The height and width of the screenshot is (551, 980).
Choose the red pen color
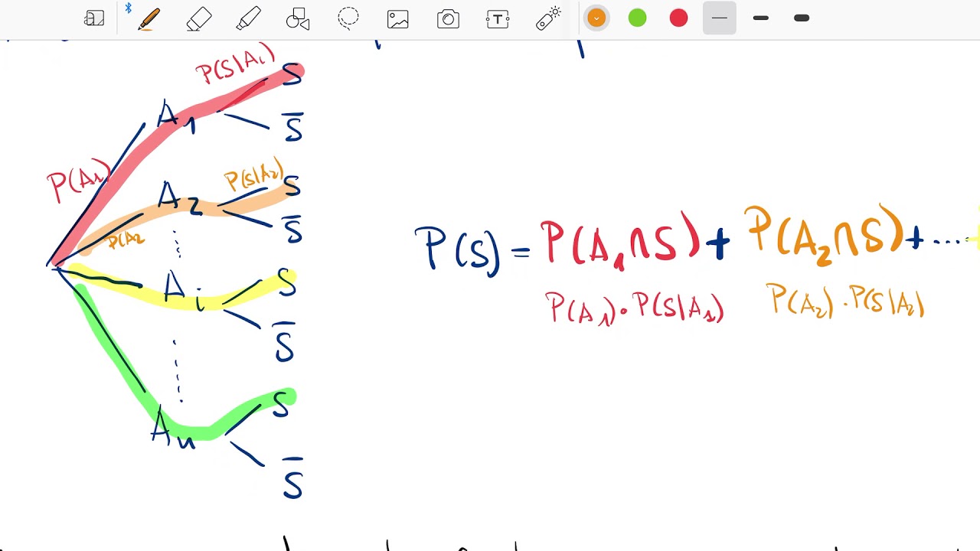(x=678, y=18)
